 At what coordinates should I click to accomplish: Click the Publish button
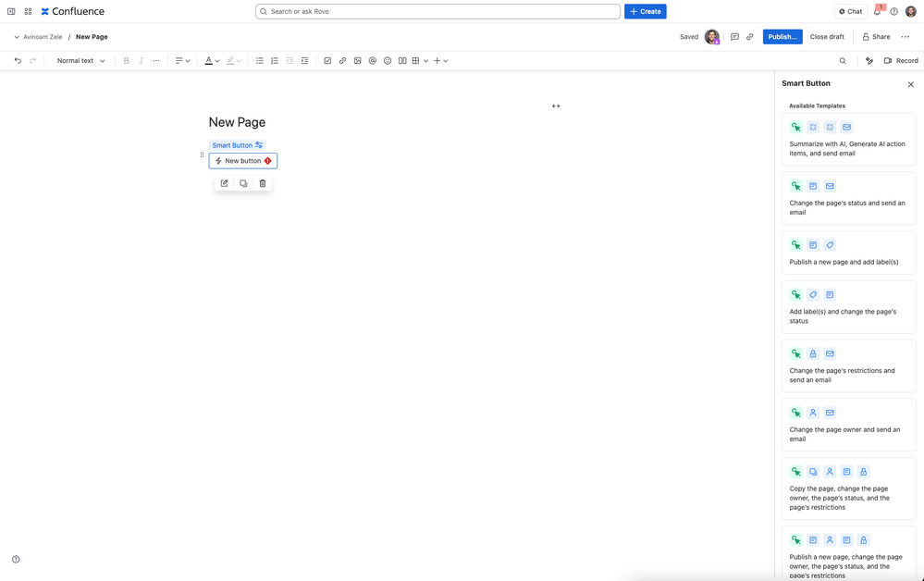782,36
